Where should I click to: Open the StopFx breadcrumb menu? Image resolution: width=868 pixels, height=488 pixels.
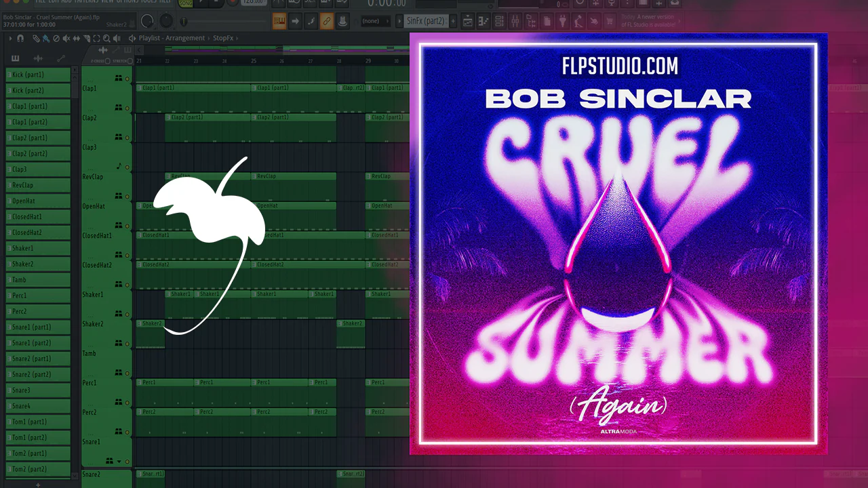pyautogui.click(x=223, y=39)
